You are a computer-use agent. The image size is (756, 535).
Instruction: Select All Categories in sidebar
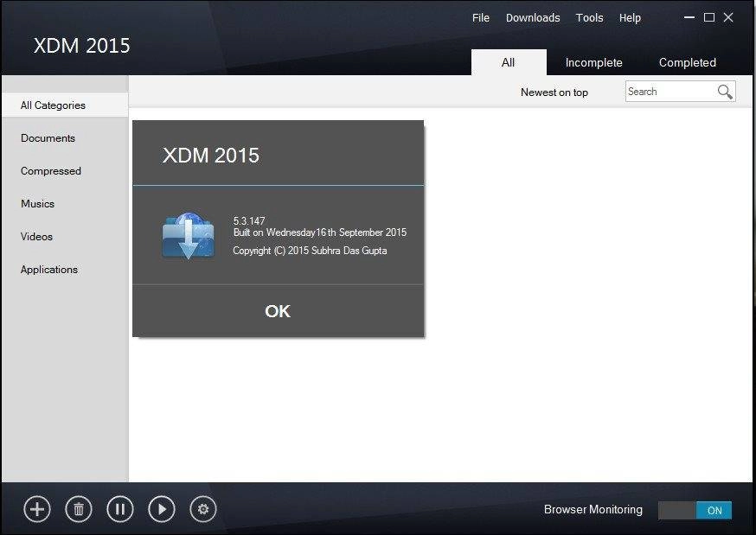(x=65, y=105)
